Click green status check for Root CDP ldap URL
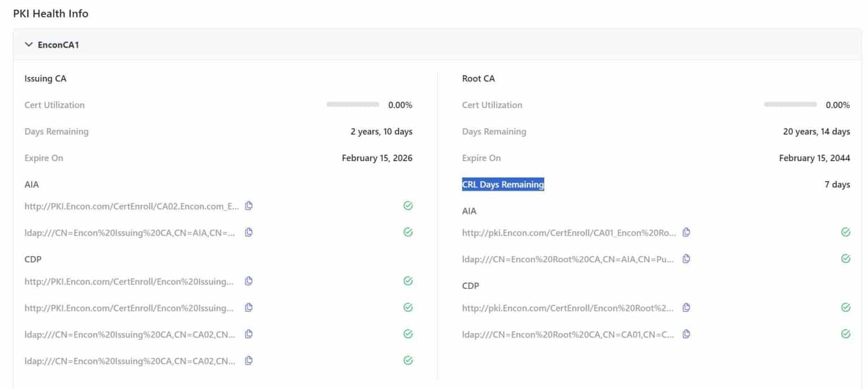Viewport: 868px width, 389px height. [845, 334]
